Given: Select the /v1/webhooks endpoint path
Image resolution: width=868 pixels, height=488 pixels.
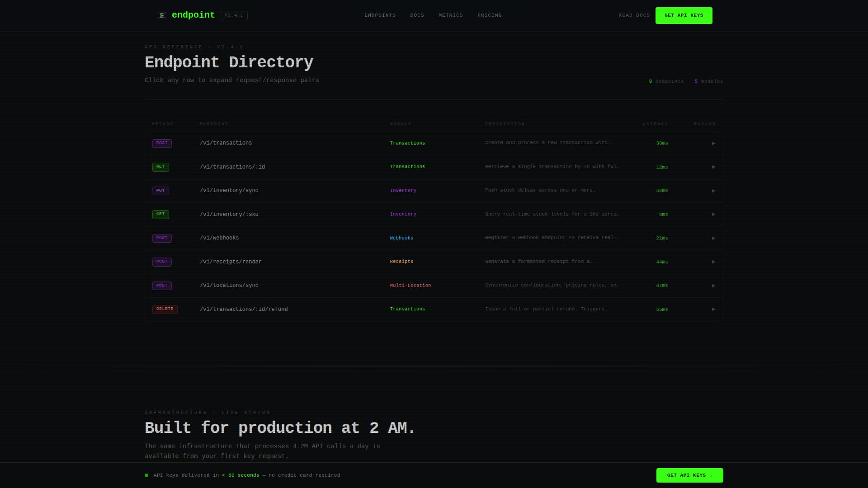Looking at the screenshot, I should [x=219, y=238].
